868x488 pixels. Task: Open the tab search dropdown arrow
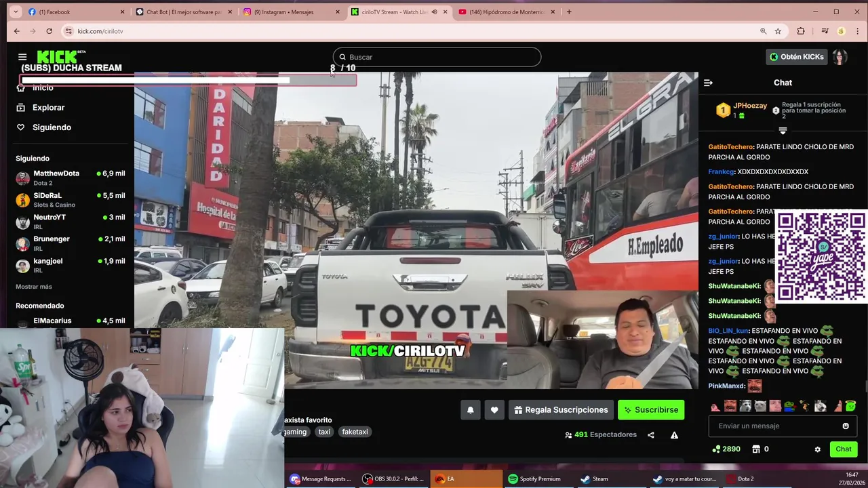click(16, 12)
